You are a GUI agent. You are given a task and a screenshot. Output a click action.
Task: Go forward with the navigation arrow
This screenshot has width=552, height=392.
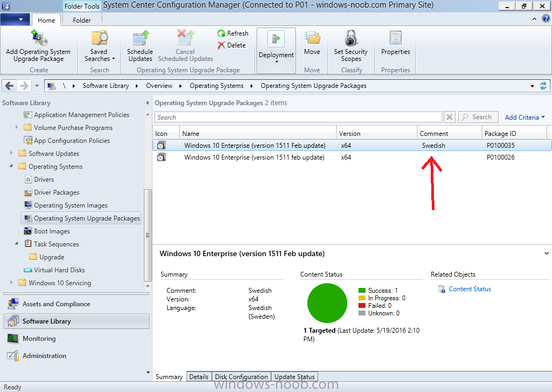click(24, 86)
